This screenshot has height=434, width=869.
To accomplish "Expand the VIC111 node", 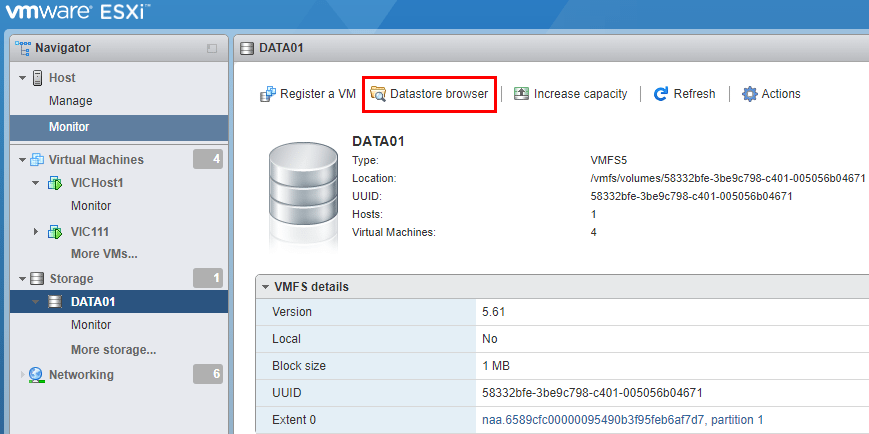I will click(36, 231).
